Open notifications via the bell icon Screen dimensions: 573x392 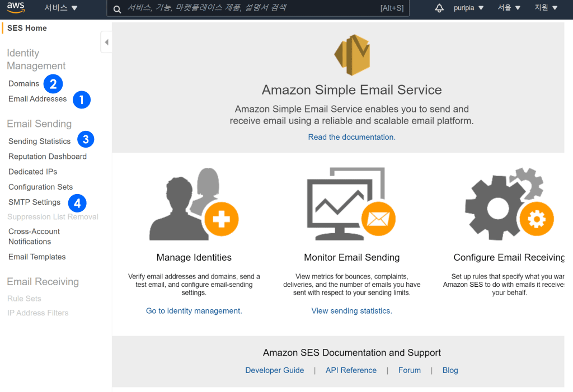click(x=439, y=7)
